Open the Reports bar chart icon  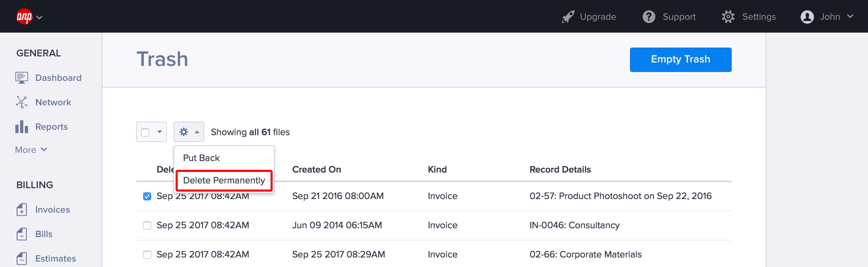tap(22, 127)
